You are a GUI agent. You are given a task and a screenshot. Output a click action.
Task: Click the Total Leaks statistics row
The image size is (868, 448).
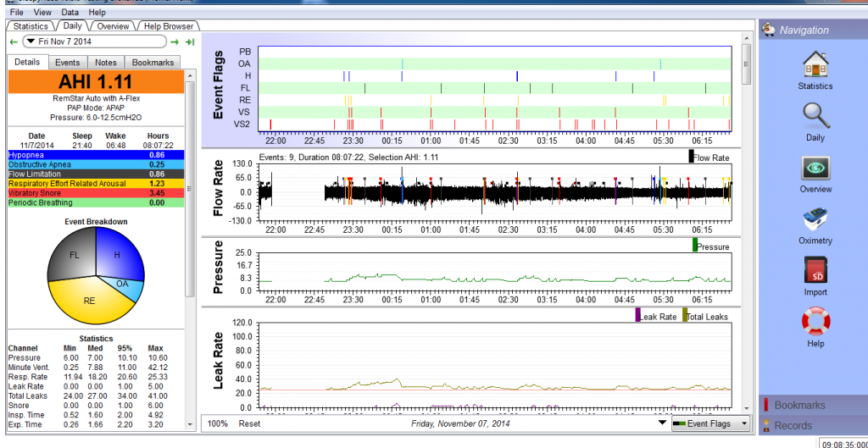pos(88,396)
